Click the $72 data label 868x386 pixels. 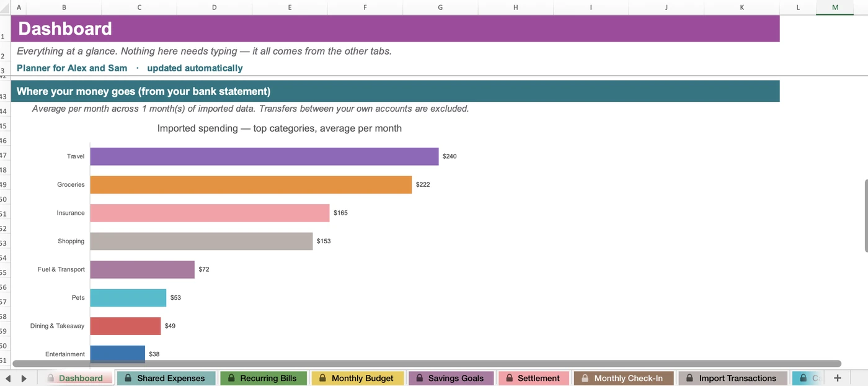(204, 269)
